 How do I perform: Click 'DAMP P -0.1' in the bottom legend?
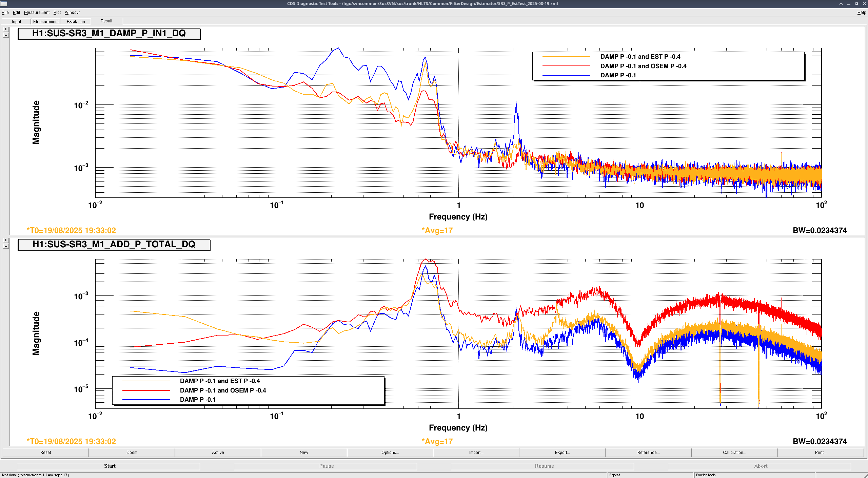[198, 400]
